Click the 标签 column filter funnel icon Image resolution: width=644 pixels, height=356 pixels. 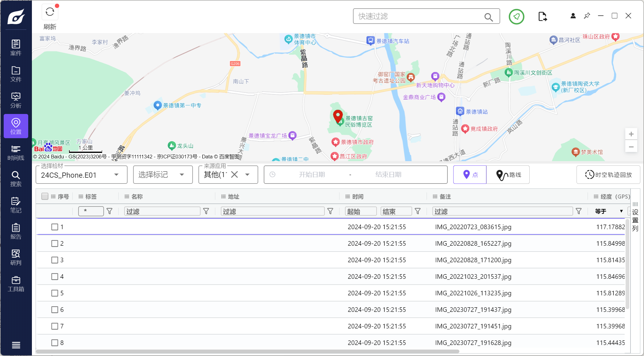click(109, 211)
